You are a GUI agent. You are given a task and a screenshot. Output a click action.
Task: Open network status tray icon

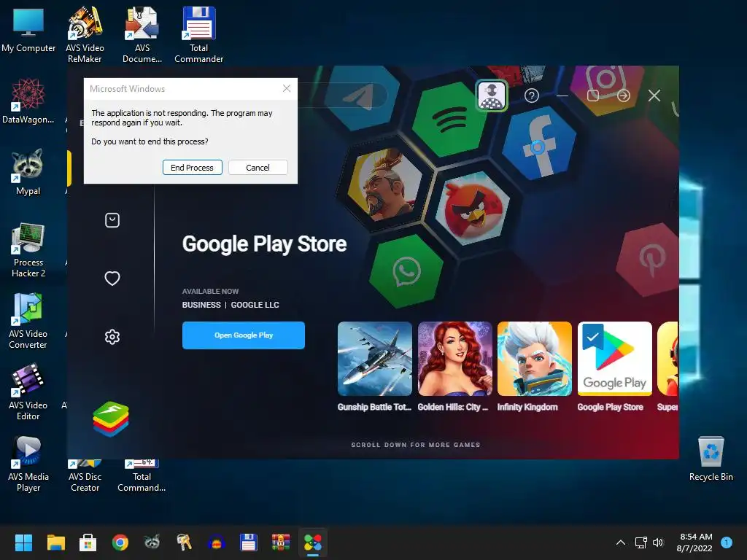pyautogui.click(x=640, y=542)
